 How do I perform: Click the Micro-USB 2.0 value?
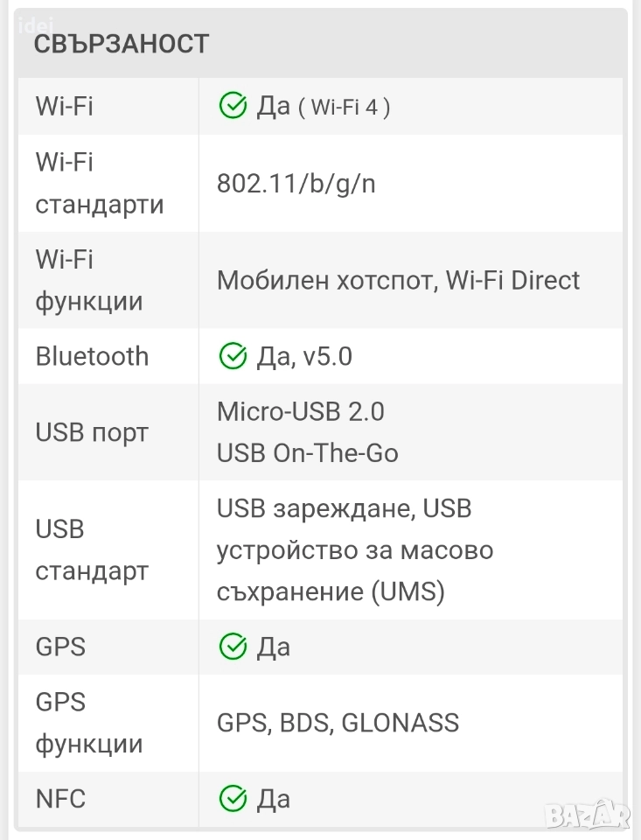click(300, 411)
